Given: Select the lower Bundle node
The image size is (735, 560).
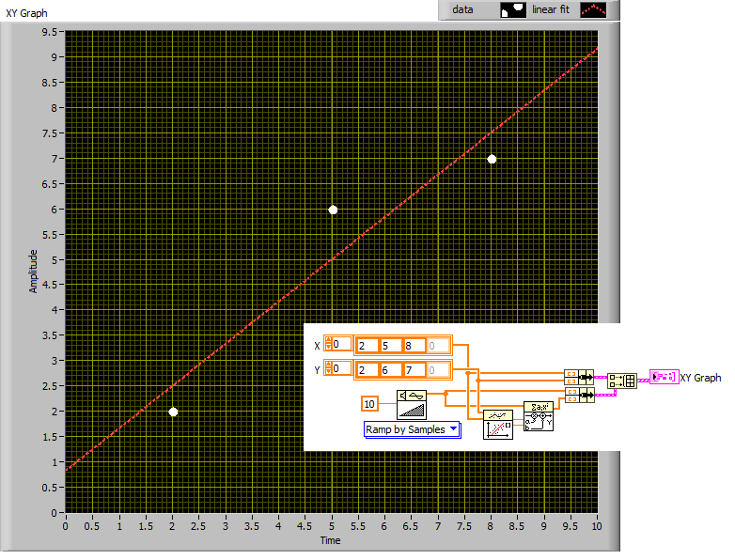Looking at the screenshot, I should [579, 396].
